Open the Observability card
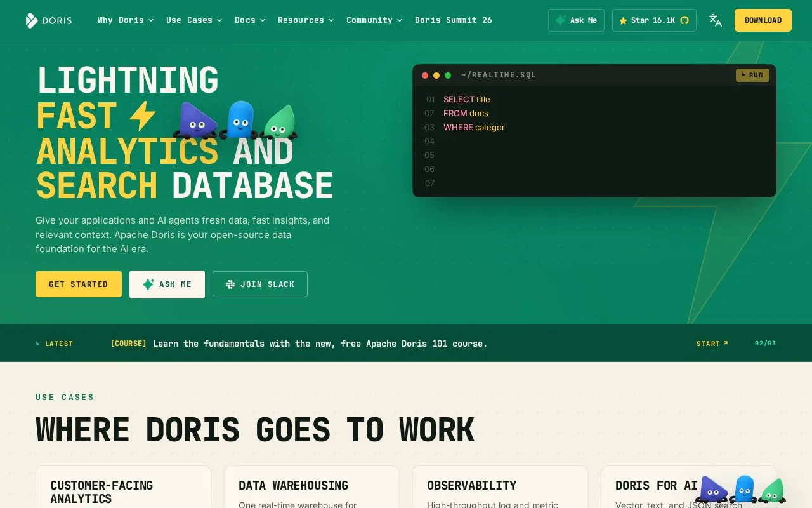Screen dimensions: 812x508 pyautogui.click(x=500, y=488)
